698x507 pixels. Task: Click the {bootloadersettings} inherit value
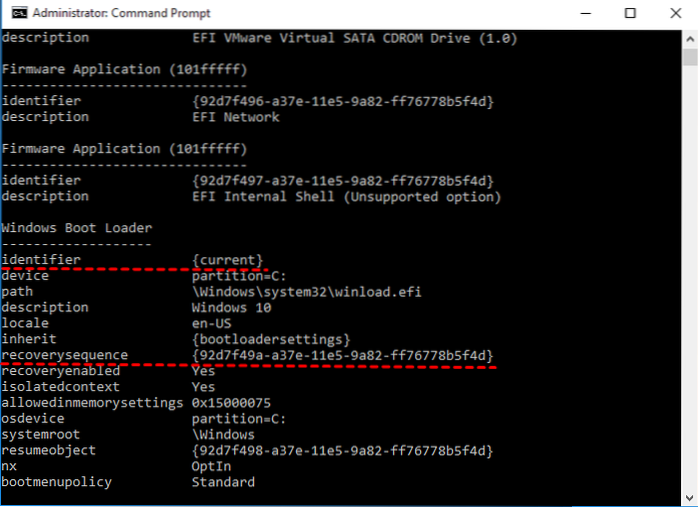(270, 339)
